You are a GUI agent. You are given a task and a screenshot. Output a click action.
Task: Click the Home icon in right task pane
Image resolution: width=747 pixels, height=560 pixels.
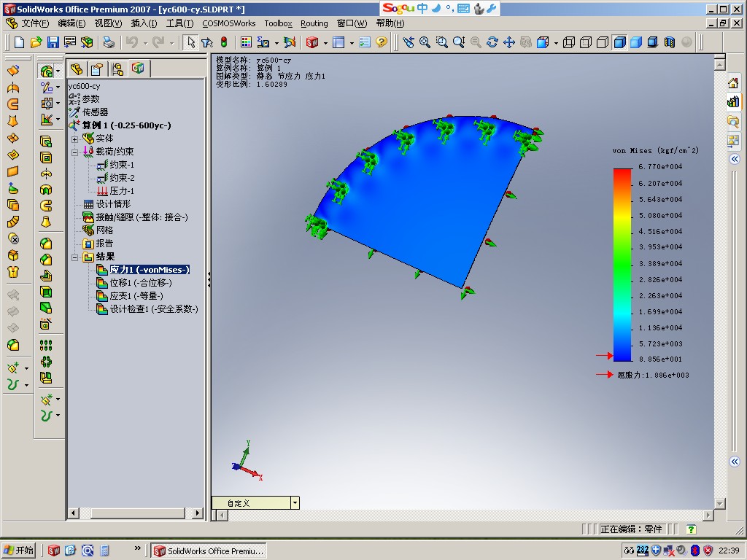pos(733,83)
